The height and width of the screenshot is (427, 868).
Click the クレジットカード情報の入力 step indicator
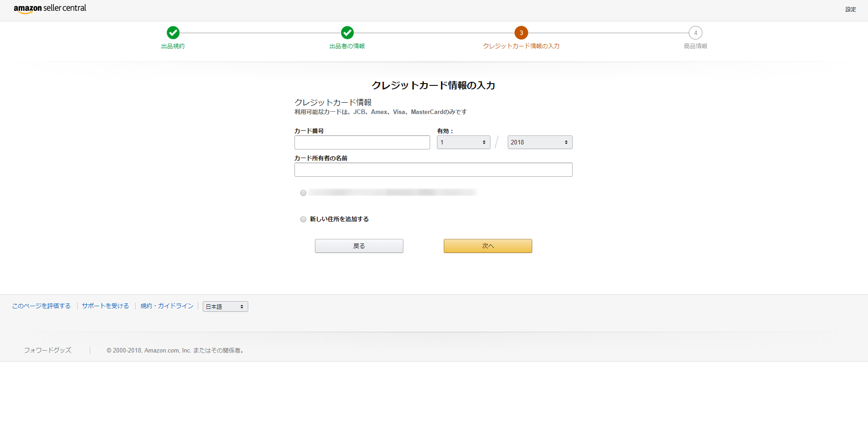(x=521, y=45)
